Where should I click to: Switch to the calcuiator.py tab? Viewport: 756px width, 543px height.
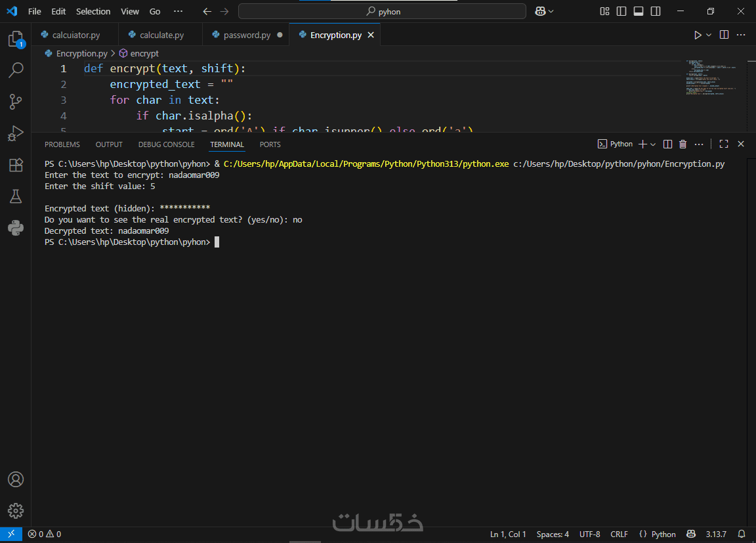click(75, 35)
